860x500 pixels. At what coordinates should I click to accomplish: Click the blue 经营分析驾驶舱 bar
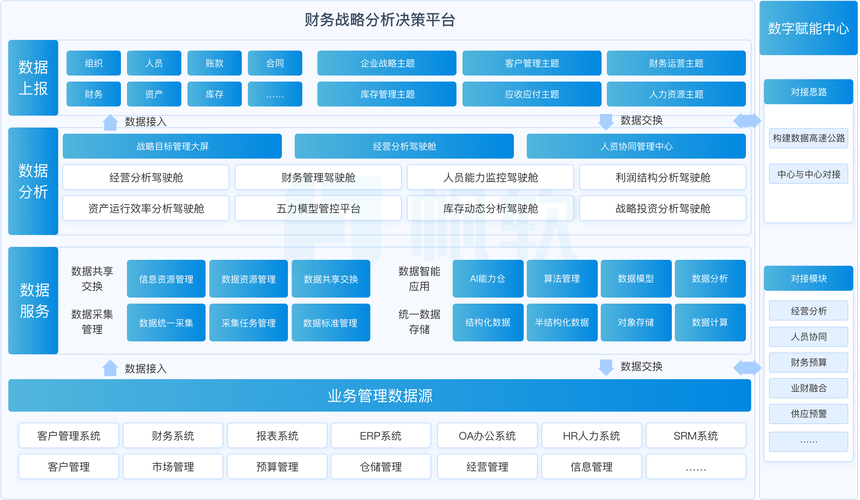coord(404,146)
